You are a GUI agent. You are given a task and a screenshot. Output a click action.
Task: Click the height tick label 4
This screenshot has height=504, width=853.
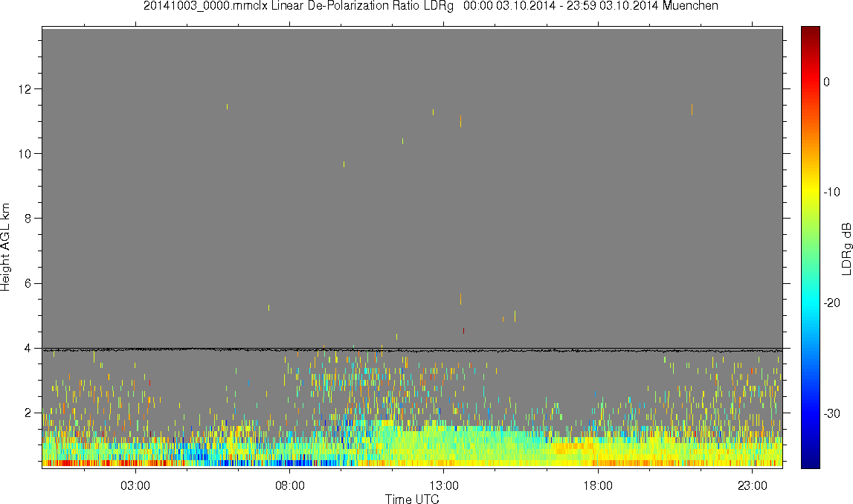pyautogui.click(x=28, y=348)
